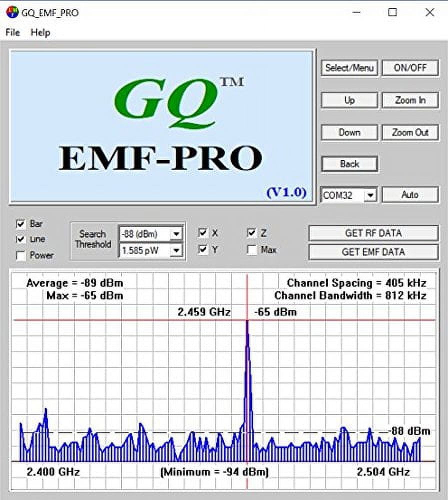Click the Up button
448x500 pixels.
coord(349,100)
